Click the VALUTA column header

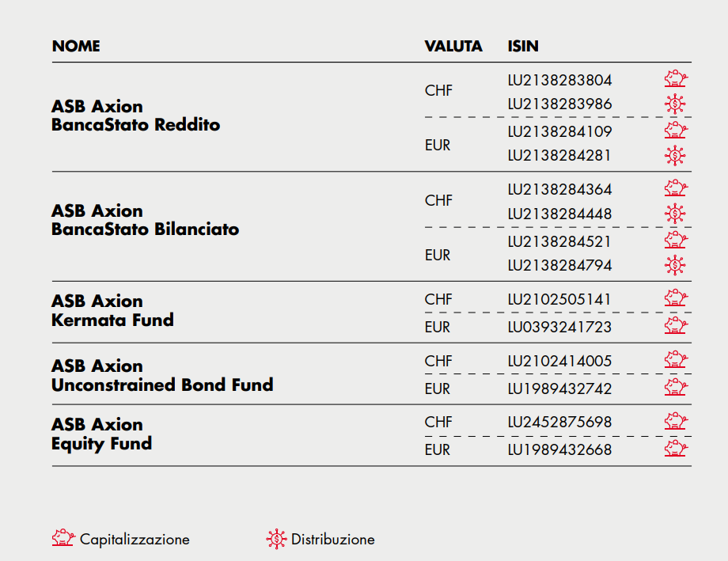pos(453,46)
